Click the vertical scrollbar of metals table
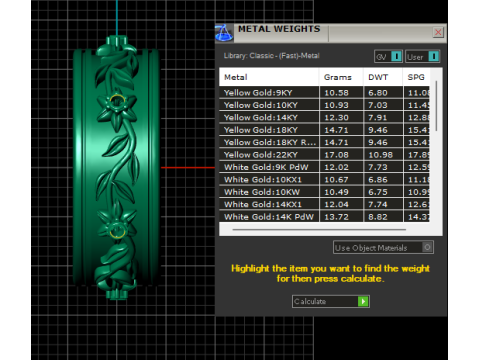The image size is (480, 360). (x=436, y=106)
